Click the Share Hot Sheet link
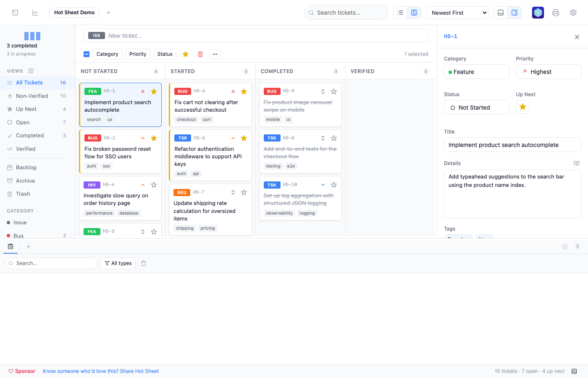The width and height of the screenshot is (588, 378). click(x=101, y=371)
